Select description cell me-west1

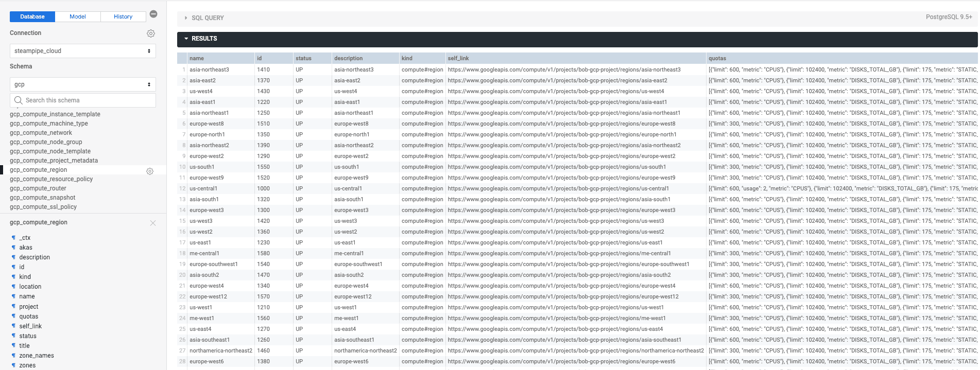tap(365, 318)
